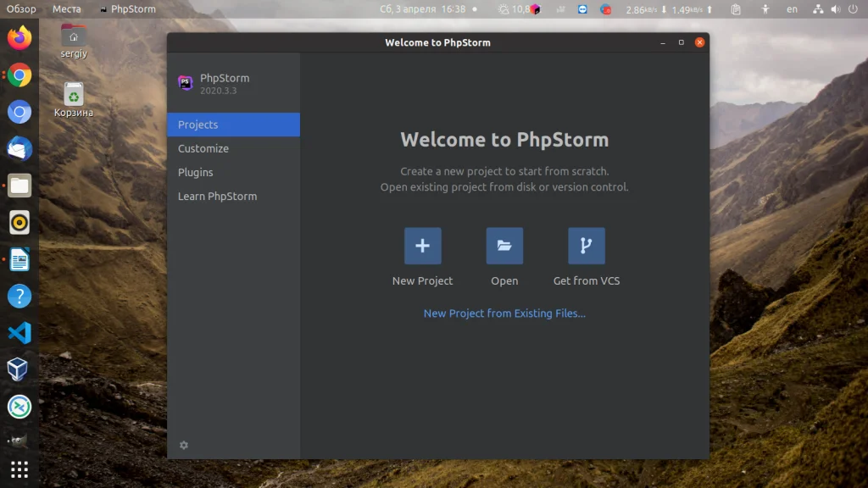The height and width of the screenshot is (488, 868).
Task: Select the Customize section
Action: click(203, 148)
